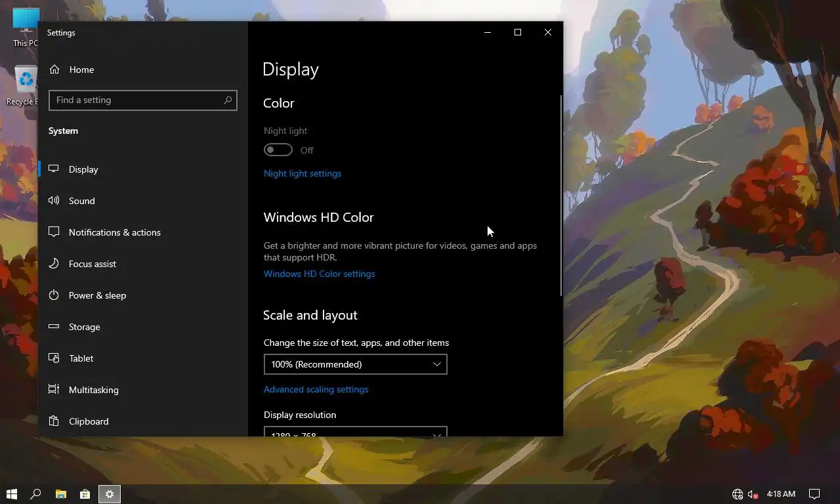Open Microsoft Store from the taskbar
This screenshot has height=504, width=840.
(85, 494)
